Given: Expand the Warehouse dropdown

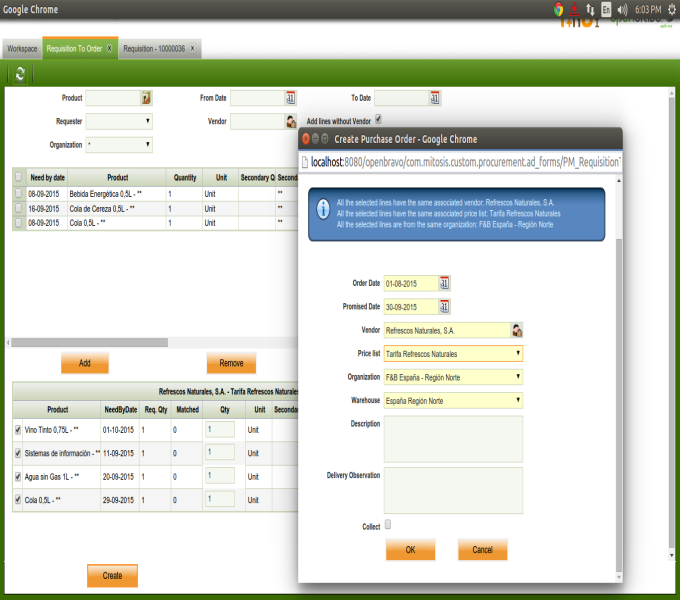Looking at the screenshot, I should tap(453, 401).
